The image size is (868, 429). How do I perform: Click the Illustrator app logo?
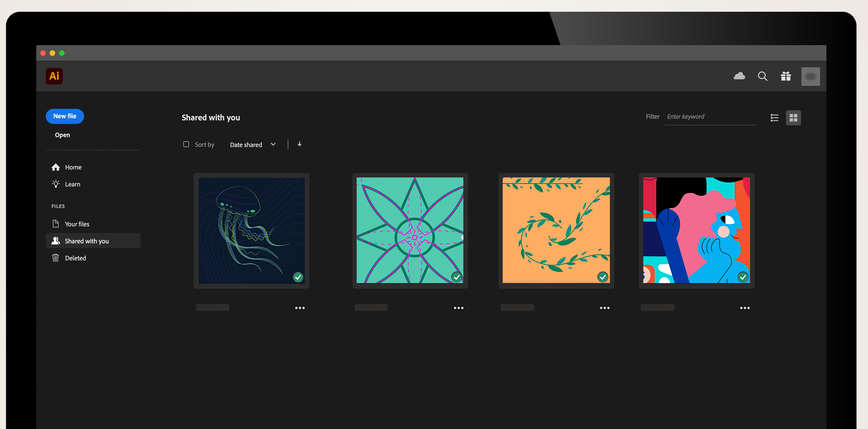click(54, 76)
